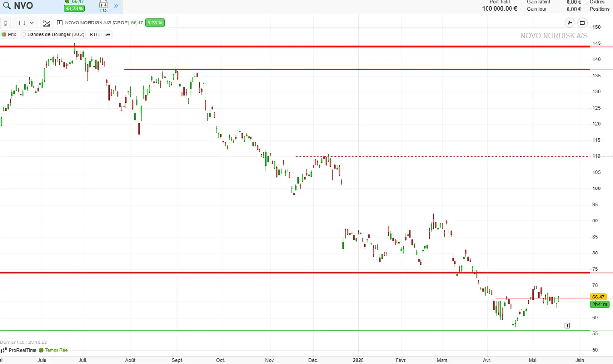Select the short red line at 66 level
This screenshot has width=613, height=364.
pyautogui.click(x=543, y=298)
